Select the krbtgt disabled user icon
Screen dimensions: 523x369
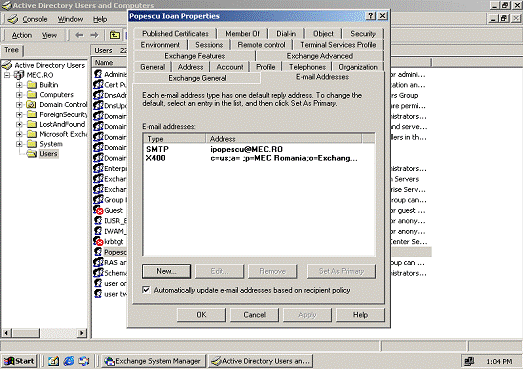coord(99,241)
